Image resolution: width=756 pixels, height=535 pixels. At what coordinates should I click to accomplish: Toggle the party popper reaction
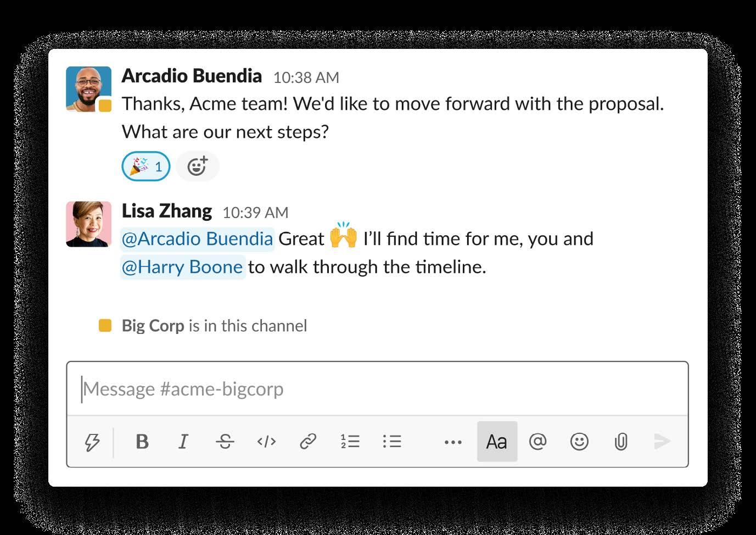click(145, 166)
